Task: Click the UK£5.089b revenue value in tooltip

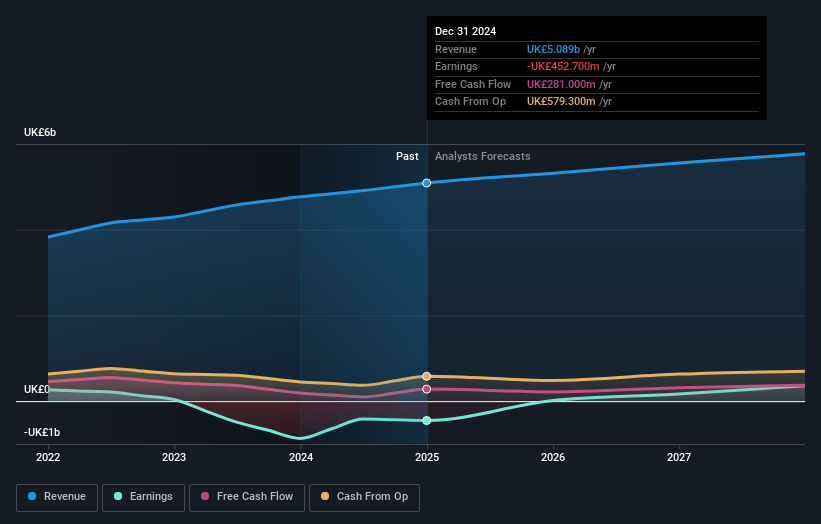Action: (x=553, y=49)
